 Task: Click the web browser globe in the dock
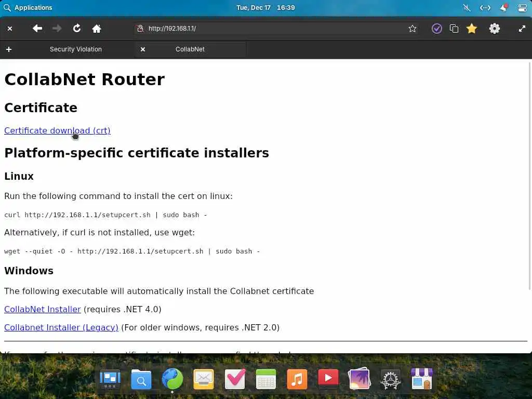[172, 379]
